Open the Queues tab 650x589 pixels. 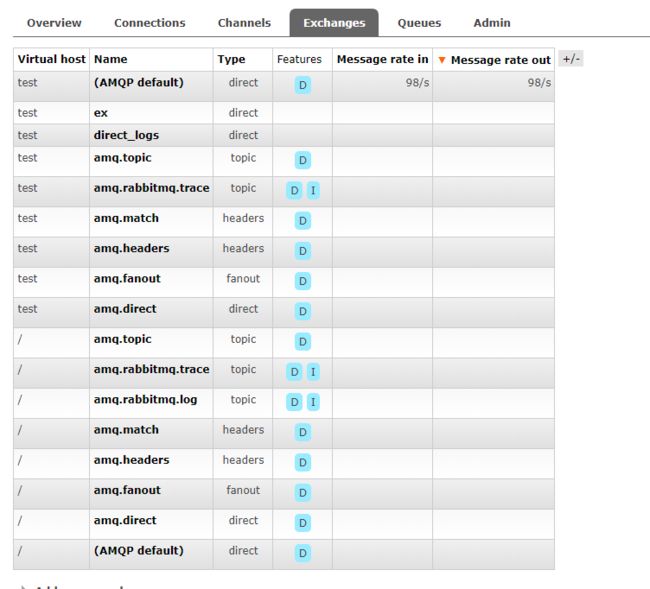click(419, 23)
